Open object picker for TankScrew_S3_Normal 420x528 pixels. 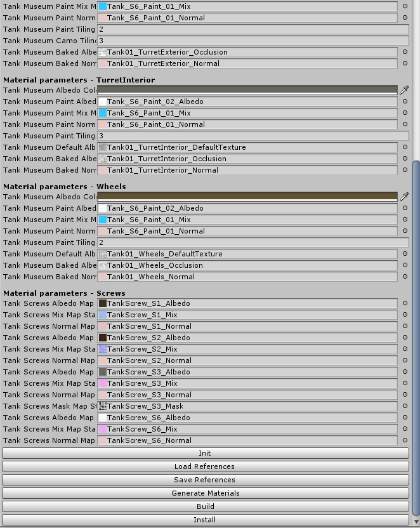[405, 395]
